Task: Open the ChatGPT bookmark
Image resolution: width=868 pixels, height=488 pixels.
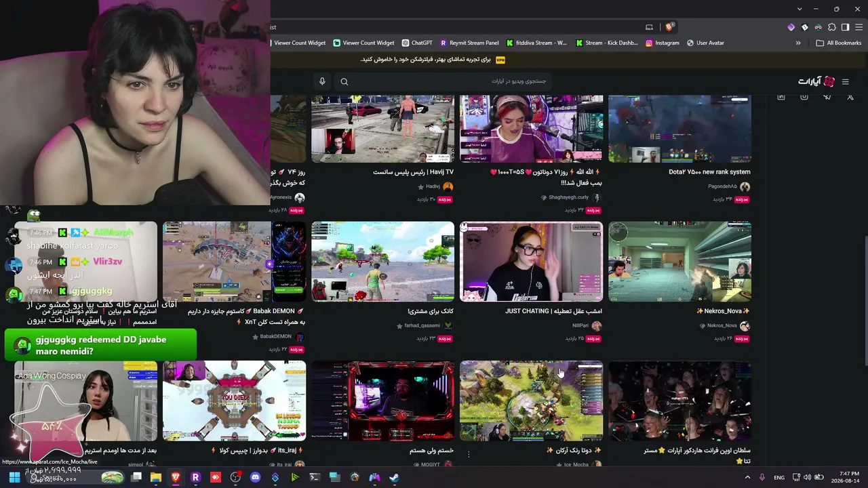Action: tap(417, 43)
